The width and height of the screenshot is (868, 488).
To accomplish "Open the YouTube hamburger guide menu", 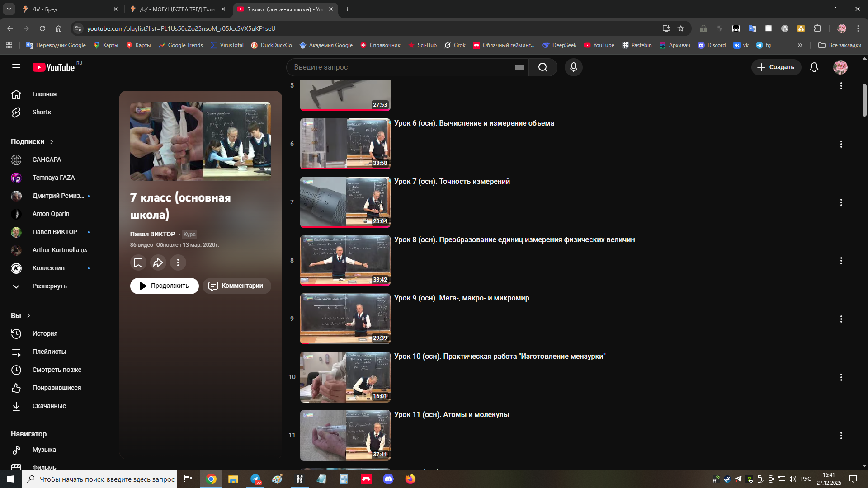I will coord(16,67).
